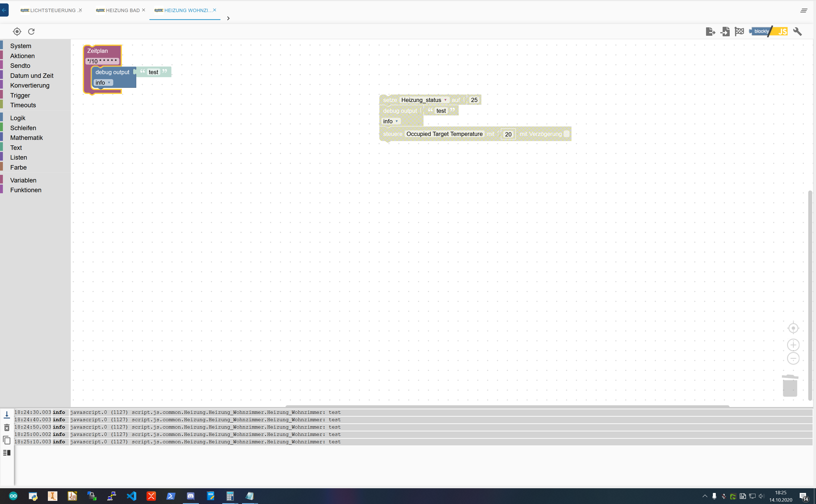Click the restart script refresh icon

click(31, 31)
